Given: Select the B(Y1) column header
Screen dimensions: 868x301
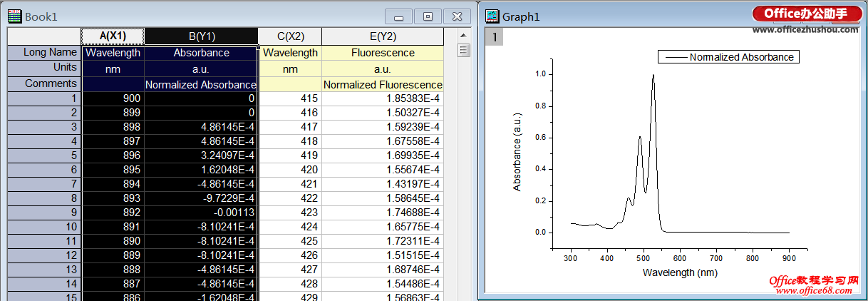Looking at the screenshot, I should click(x=201, y=36).
